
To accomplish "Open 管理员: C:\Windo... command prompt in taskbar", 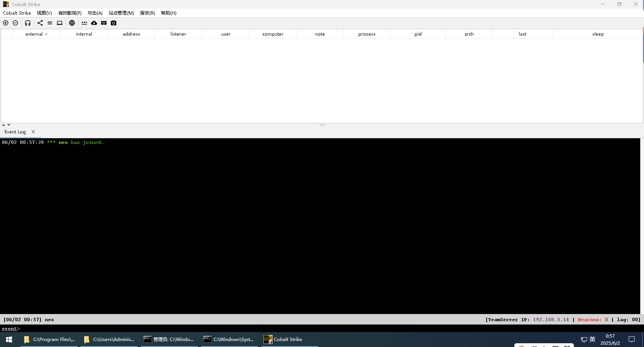I will click(x=169, y=340).
